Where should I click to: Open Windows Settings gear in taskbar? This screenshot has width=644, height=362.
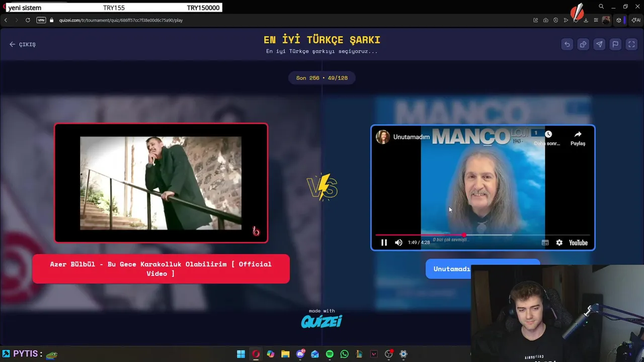click(404, 354)
